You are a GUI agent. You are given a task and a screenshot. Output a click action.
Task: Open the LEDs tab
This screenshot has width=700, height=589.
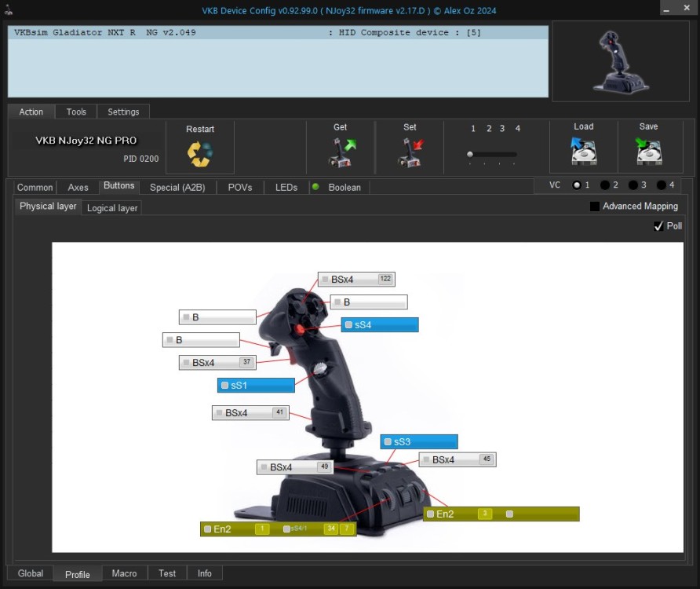[286, 187]
